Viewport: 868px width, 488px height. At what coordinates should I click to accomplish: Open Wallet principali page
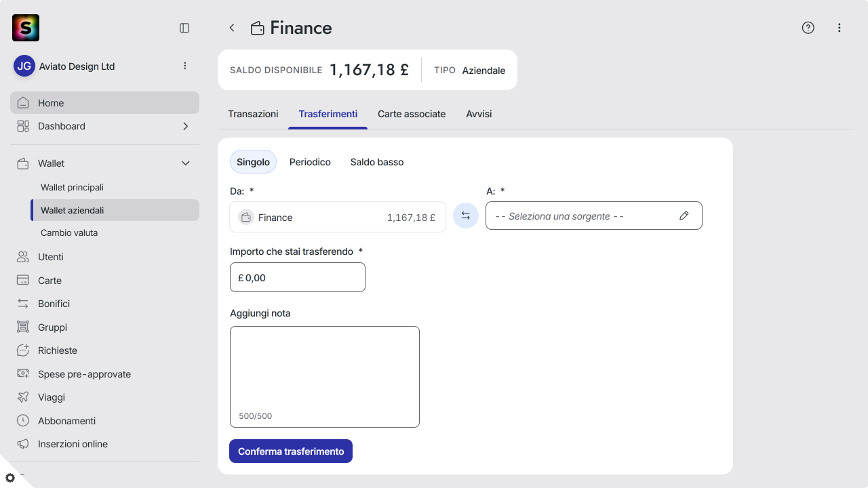(x=72, y=187)
